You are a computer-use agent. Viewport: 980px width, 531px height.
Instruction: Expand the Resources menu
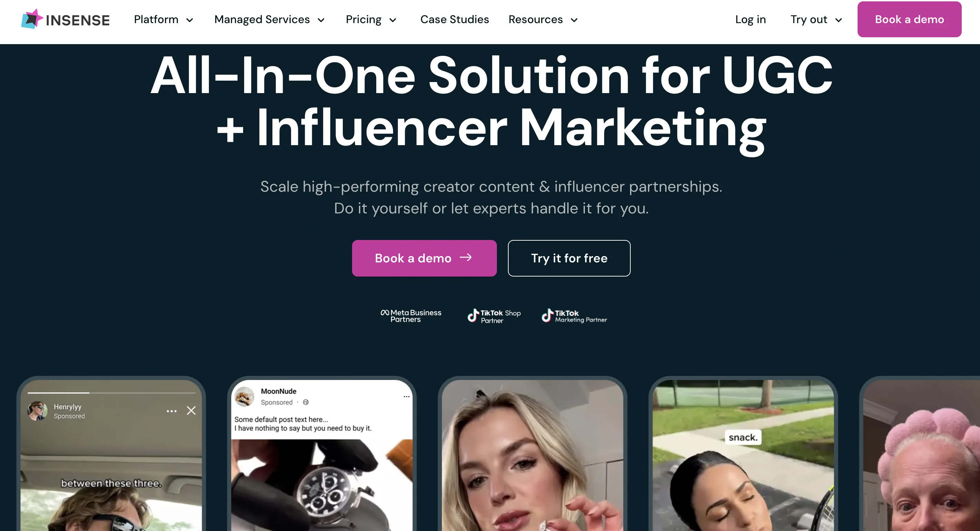coord(543,19)
